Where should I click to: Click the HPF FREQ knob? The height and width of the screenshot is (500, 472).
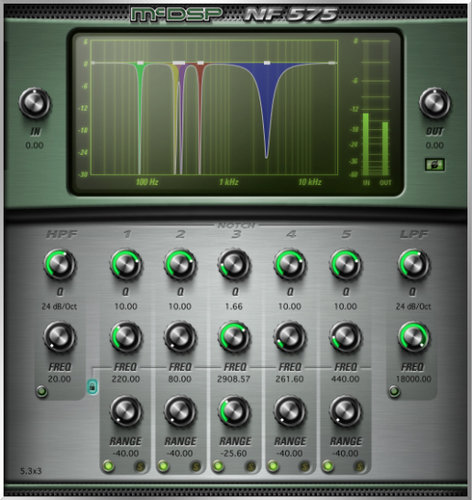[x=60, y=337]
